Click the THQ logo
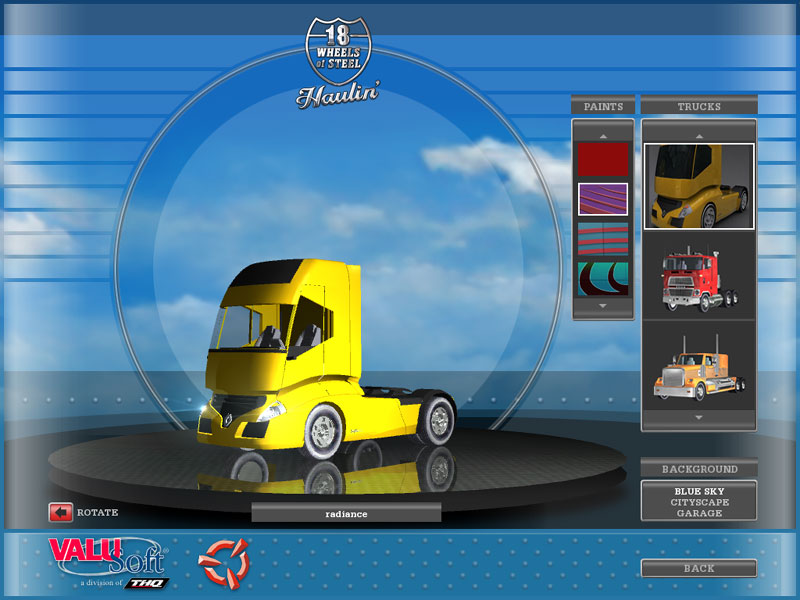This screenshot has height=600, width=800. pyautogui.click(x=147, y=583)
